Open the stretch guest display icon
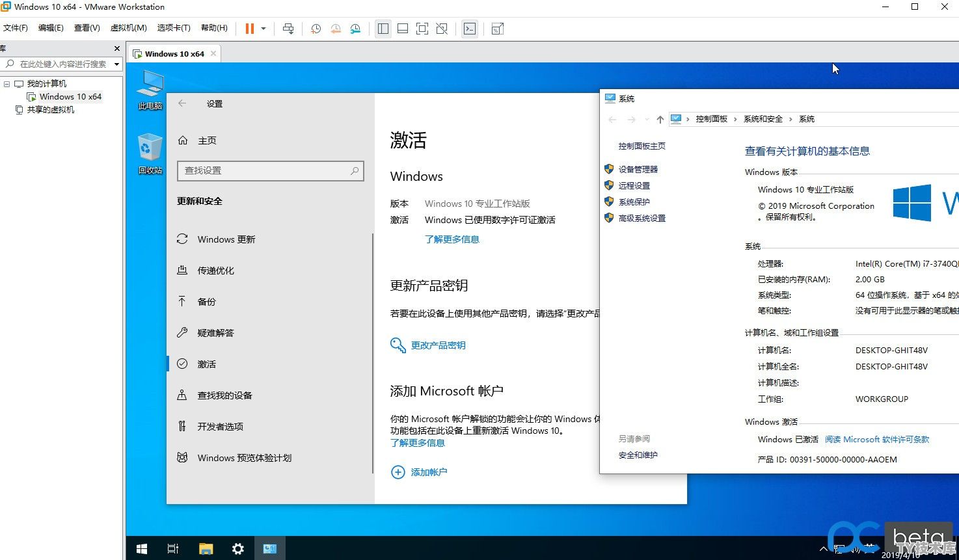This screenshot has width=959, height=560. (x=498, y=29)
